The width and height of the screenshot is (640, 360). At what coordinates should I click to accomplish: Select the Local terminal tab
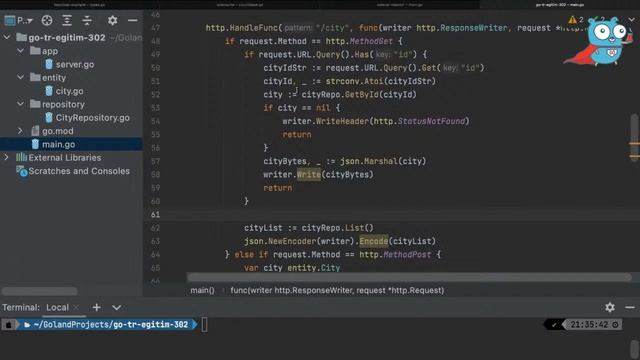[x=57, y=308]
